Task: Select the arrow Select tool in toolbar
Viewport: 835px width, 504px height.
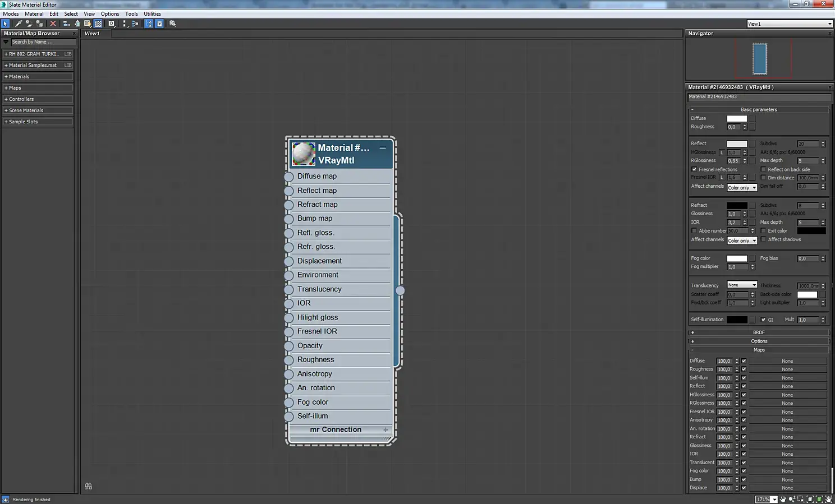Action: tap(6, 24)
